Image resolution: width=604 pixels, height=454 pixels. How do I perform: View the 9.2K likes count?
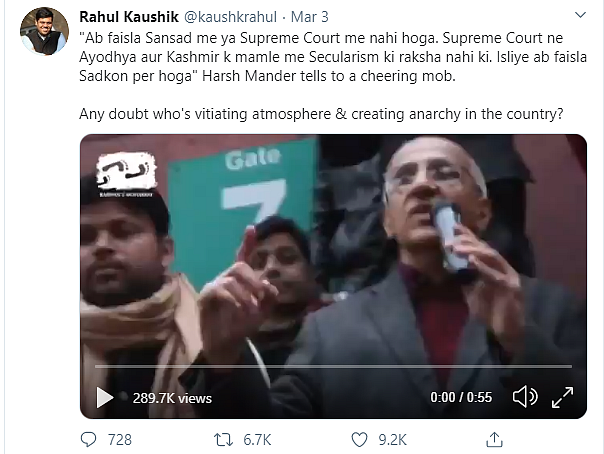point(393,440)
